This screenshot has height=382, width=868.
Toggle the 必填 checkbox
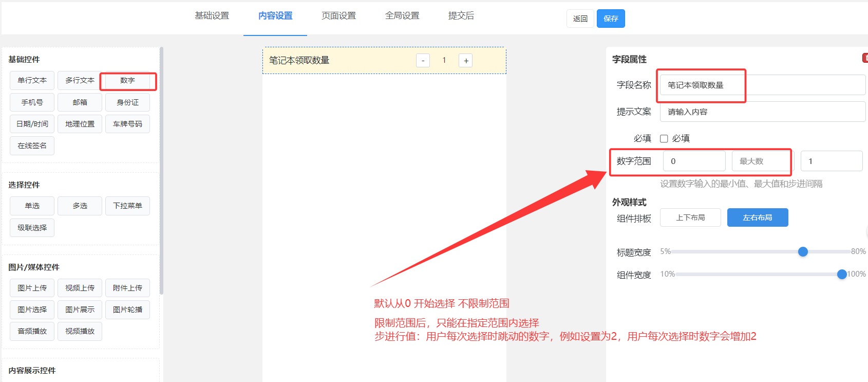[664, 138]
